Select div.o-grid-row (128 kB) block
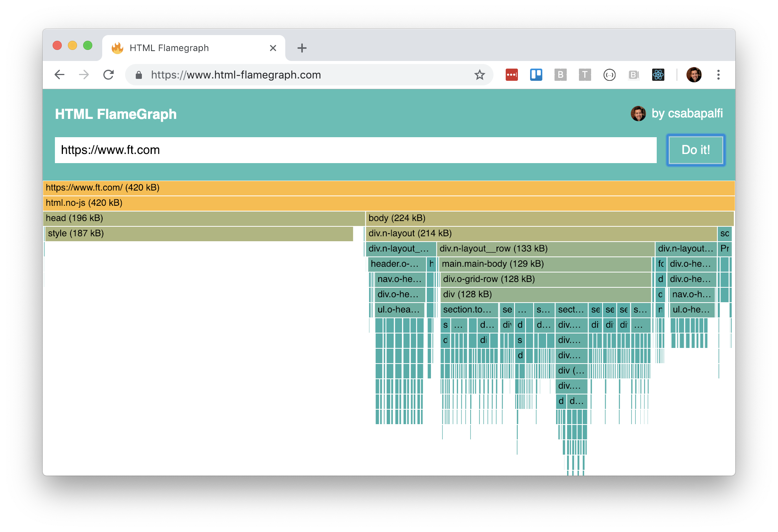Image resolution: width=778 pixels, height=532 pixels. pyautogui.click(x=546, y=279)
